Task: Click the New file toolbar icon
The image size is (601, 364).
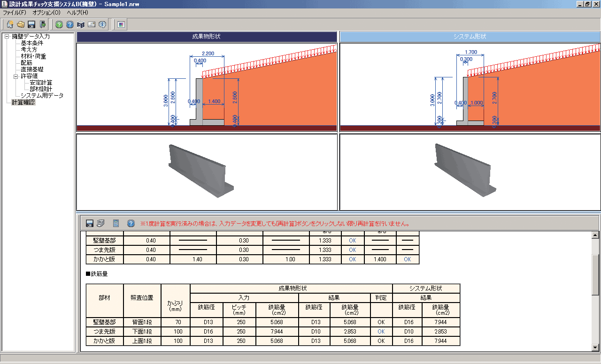Action: 10,25
